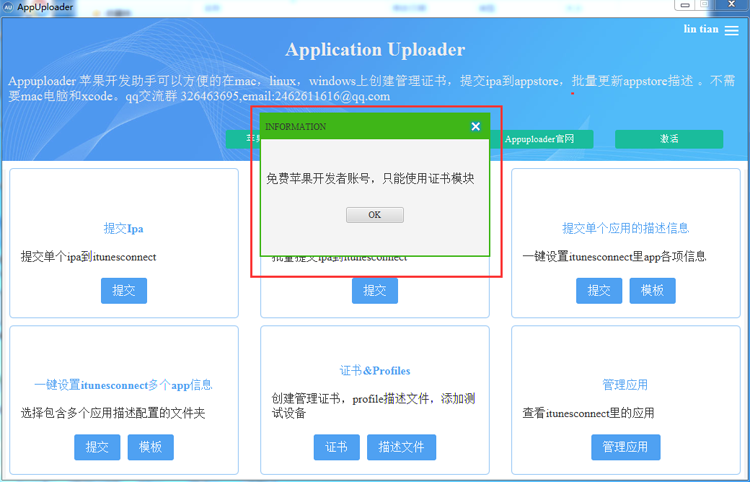Click the 管理应用 button
750x482 pixels.
(626, 447)
